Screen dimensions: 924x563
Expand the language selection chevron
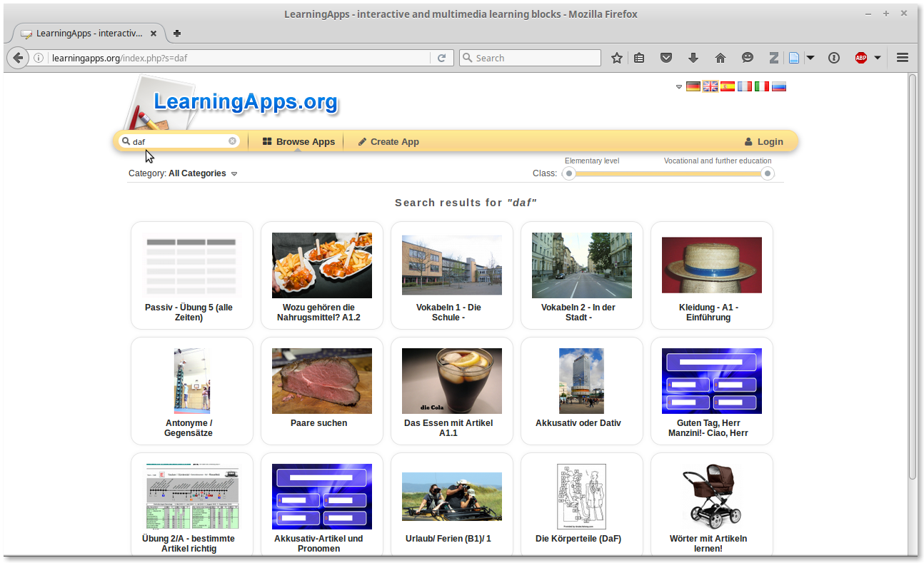[679, 86]
